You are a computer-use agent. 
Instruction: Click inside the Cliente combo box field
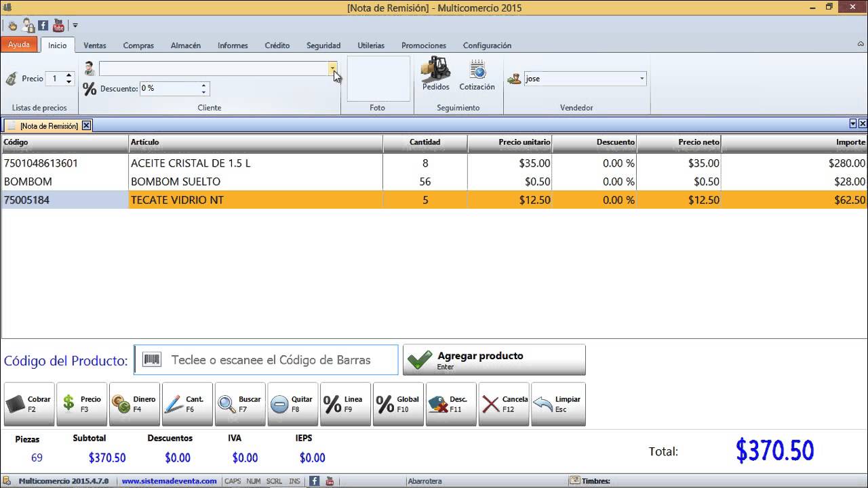click(214, 68)
